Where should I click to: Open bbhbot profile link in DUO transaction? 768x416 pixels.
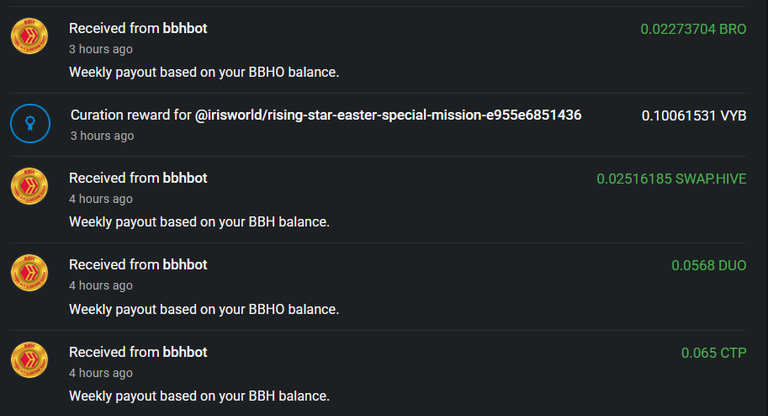point(185,265)
